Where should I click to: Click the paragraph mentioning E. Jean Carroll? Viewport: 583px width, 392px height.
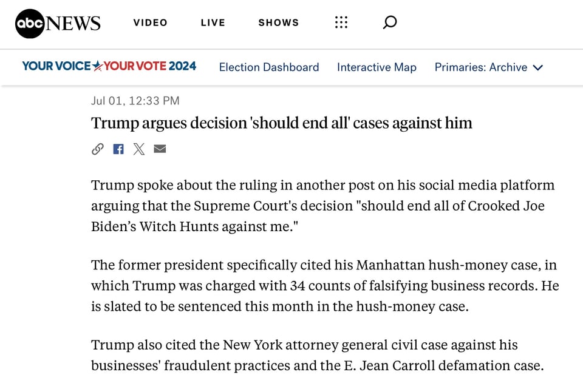pyautogui.click(x=317, y=355)
